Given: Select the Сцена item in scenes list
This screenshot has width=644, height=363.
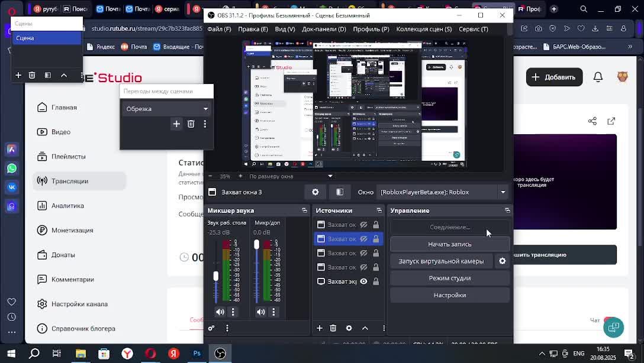Looking at the screenshot, I should point(47,38).
